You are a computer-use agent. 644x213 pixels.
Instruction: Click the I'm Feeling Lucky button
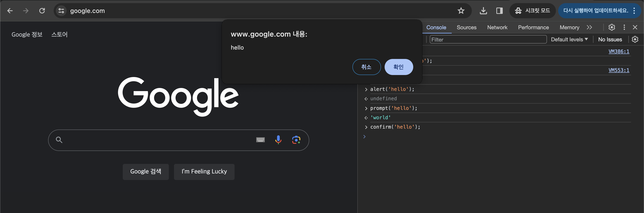[x=204, y=171]
